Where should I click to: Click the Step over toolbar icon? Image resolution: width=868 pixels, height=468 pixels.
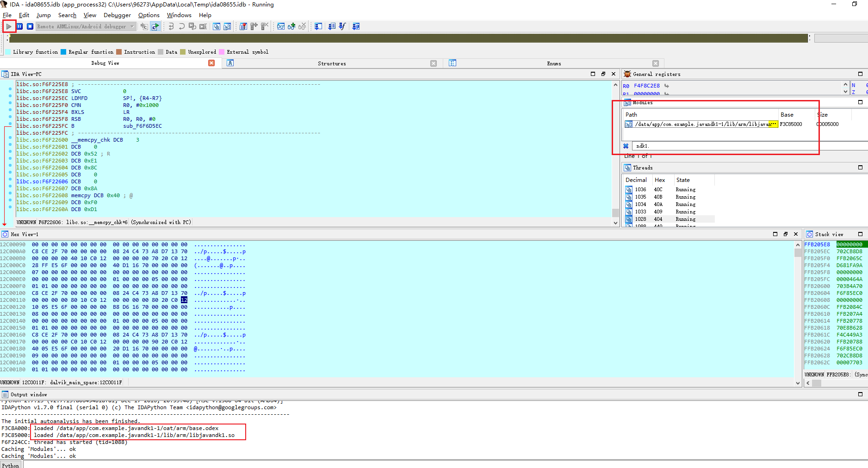coord(181,26)
